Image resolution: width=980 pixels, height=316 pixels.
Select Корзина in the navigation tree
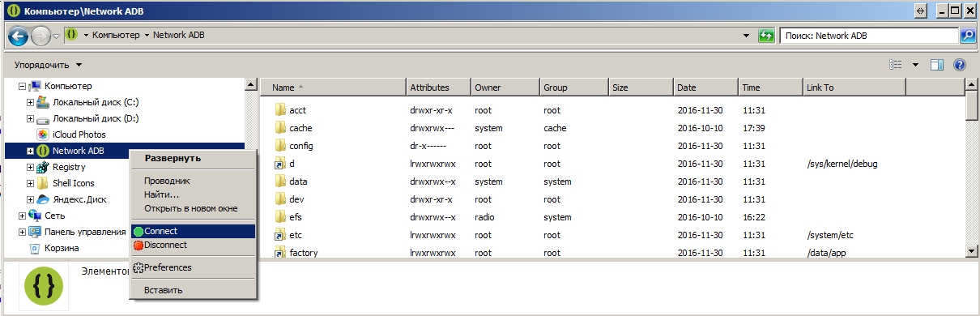pyautogui.click(x=61, y=248)
